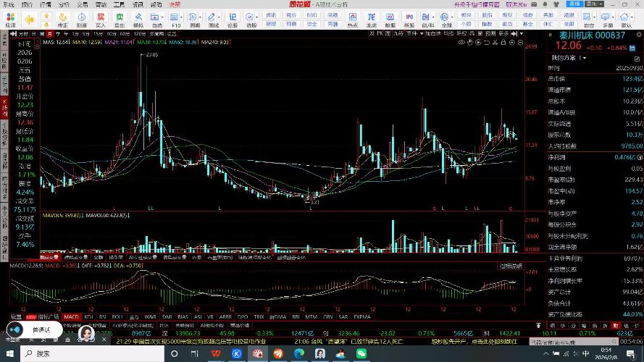Toggle the eye visibility icon on chart

[x=461, y=42]
